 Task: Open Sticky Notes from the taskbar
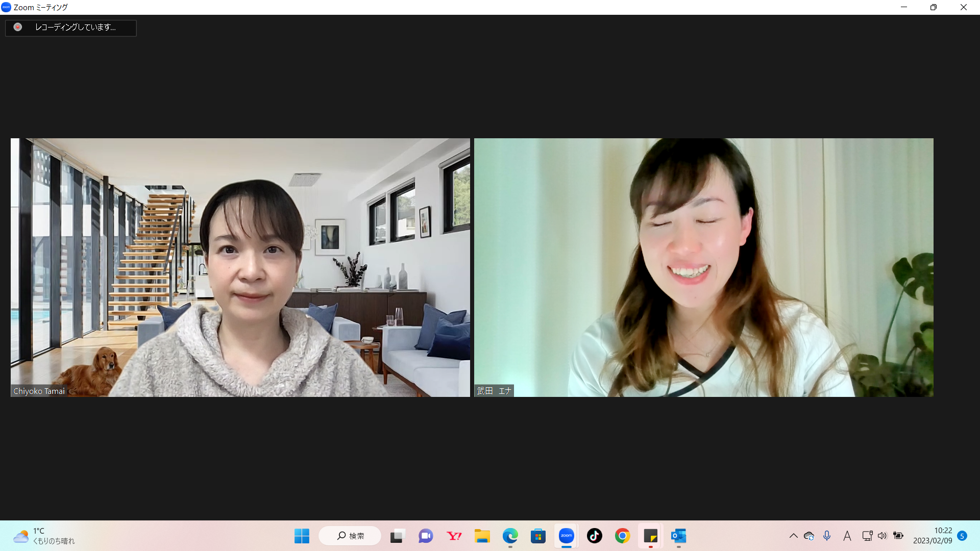point(650,536)
